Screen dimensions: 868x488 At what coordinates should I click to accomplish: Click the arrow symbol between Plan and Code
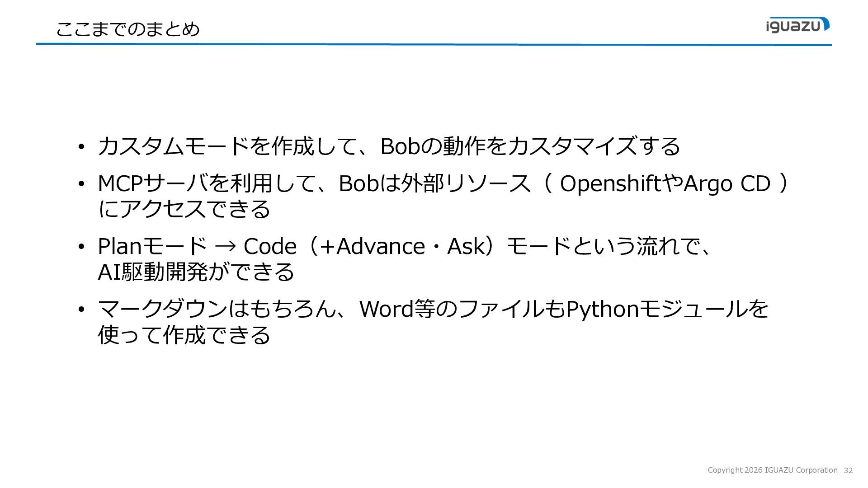pos(225,247)
